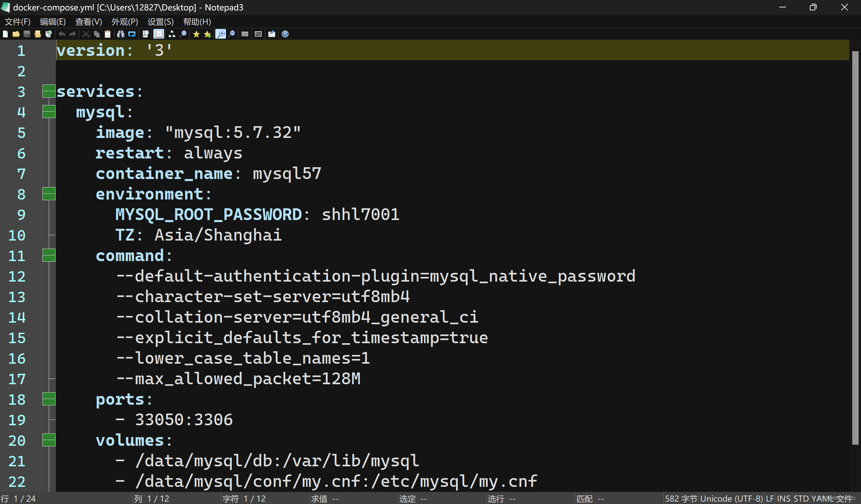Image resolution: width=861 pixels, height=504 pixels.
Task: Click the Zoom Out magnifier icon
Action: pos(232,34)
